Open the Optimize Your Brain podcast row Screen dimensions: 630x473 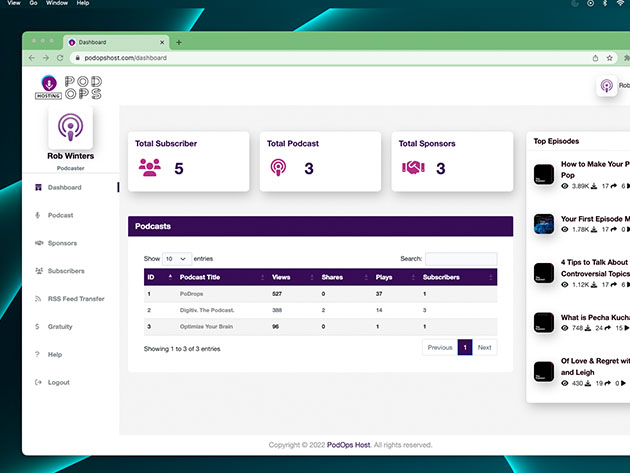[x=206, y=327]
